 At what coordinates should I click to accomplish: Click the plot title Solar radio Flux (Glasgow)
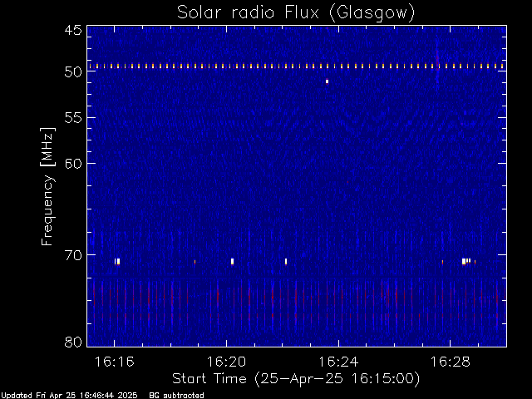[x=296, y=13]
